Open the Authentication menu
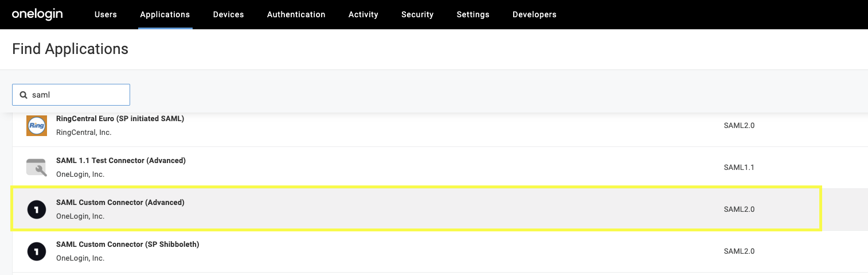Screen dimensions: 868x275 click(x=296, y=14)
